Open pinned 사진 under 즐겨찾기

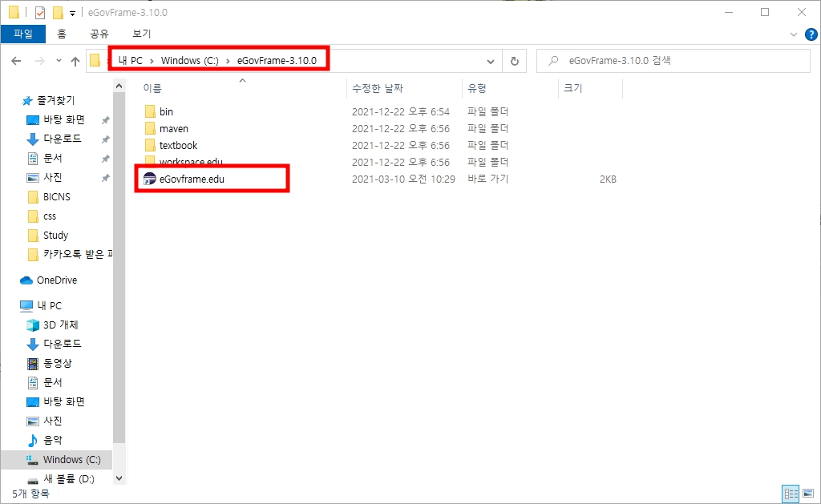[52, 177]
